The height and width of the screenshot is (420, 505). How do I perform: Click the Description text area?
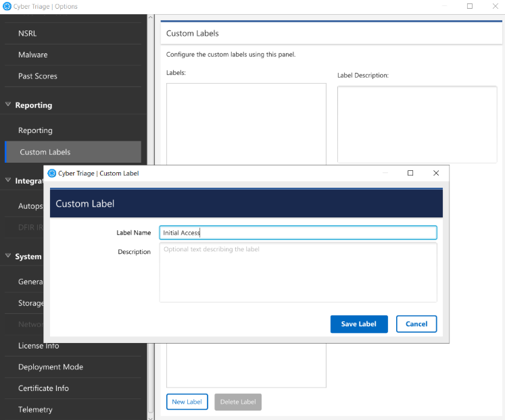coord(297,272)
